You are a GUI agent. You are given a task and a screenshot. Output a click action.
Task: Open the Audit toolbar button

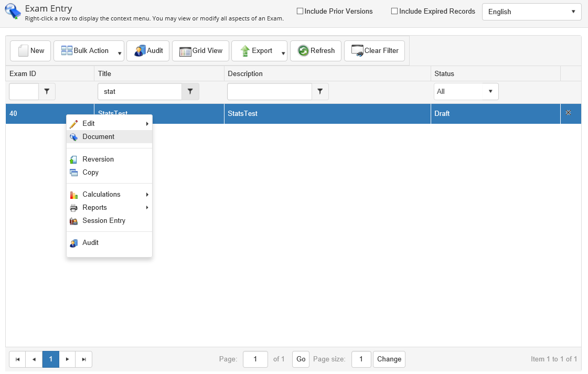click(x=148, y=51)
